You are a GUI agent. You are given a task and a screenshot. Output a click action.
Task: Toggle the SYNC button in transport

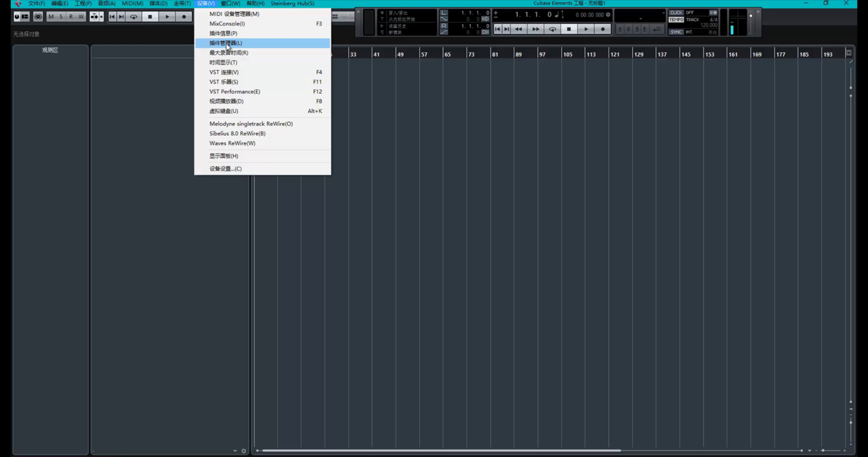tap(676, 32)
